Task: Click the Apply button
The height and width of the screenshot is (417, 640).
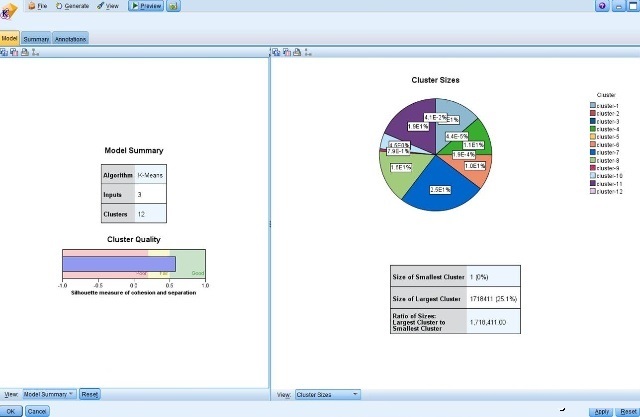Action: click(601, 411)
